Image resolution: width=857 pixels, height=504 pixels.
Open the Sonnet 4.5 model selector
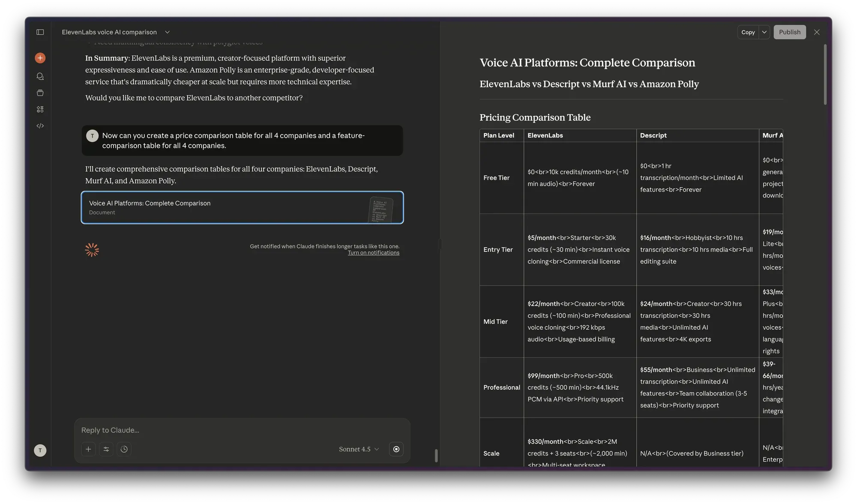point(358,449)
